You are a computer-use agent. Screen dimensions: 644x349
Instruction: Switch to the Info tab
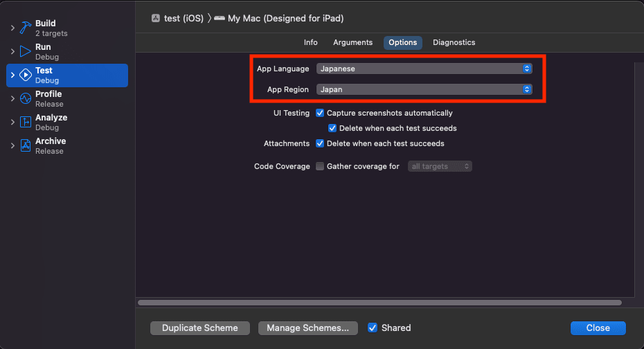coord(310,42)
